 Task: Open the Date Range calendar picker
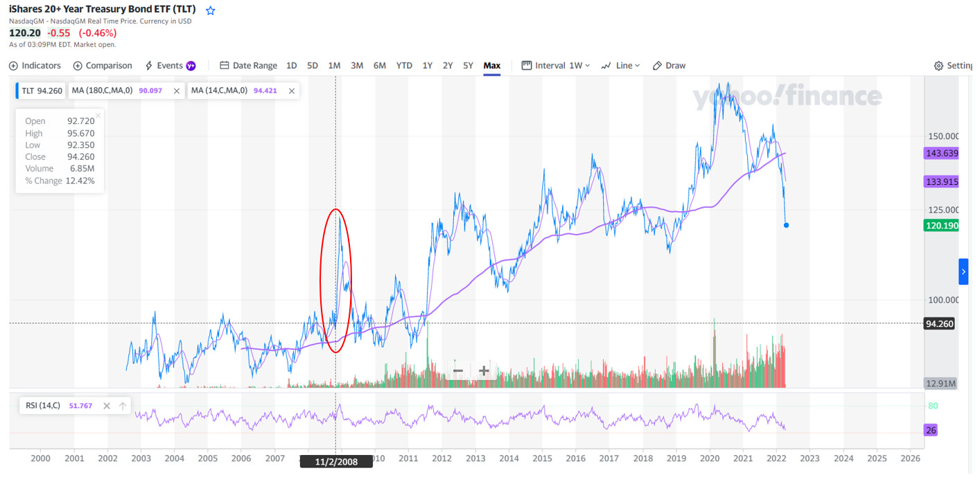click(x=248, y=66)
